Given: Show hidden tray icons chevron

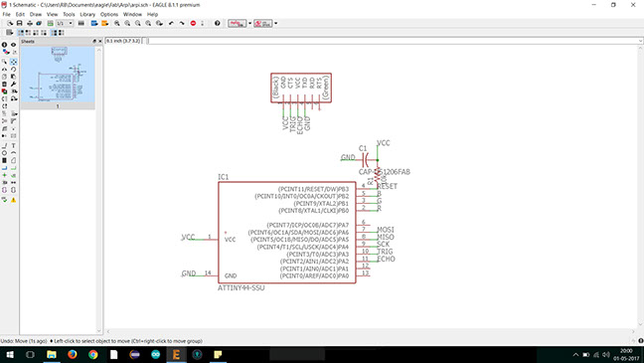Looking at the screenshot, I should pos(575,355).
